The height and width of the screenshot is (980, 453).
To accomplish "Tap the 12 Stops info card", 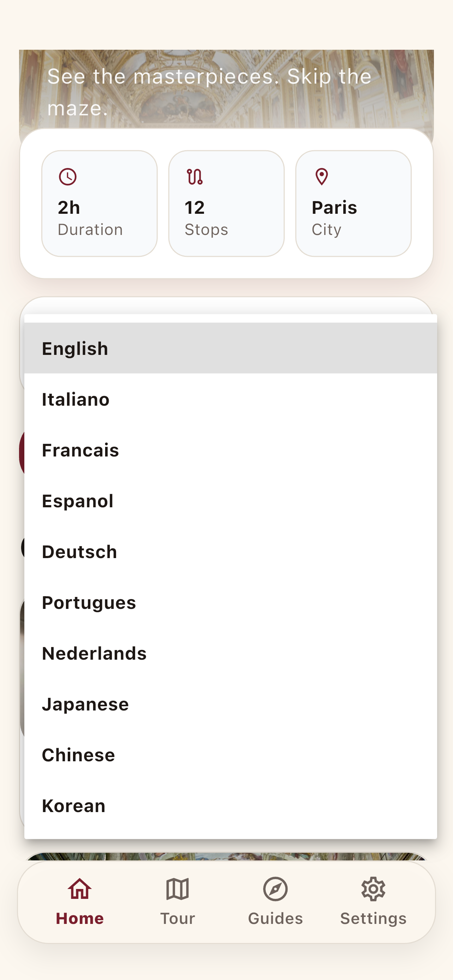I will coord(226,204).
